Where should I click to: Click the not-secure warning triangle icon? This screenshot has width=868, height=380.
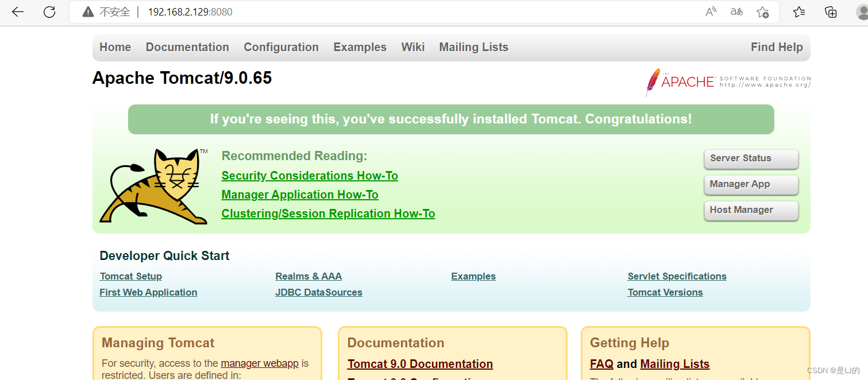pyautogui.click(x=88, y=12)
